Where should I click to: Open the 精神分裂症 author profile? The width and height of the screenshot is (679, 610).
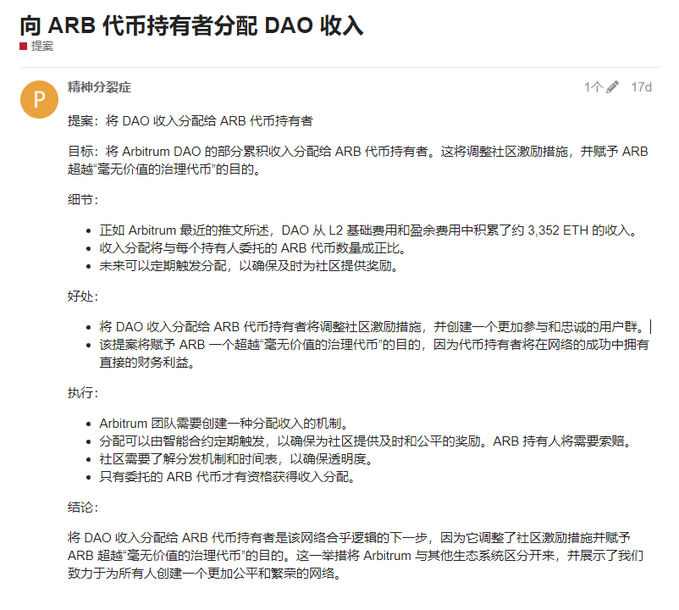99,87
